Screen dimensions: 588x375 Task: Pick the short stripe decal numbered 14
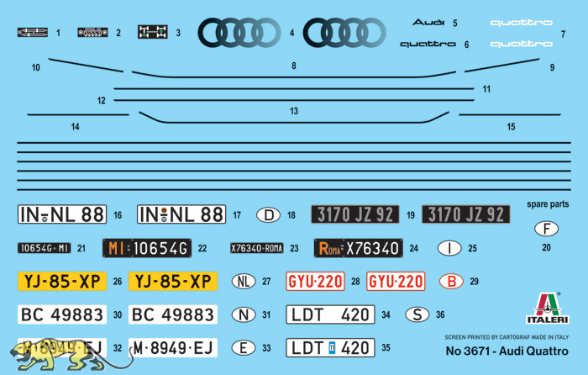(78, 114)
